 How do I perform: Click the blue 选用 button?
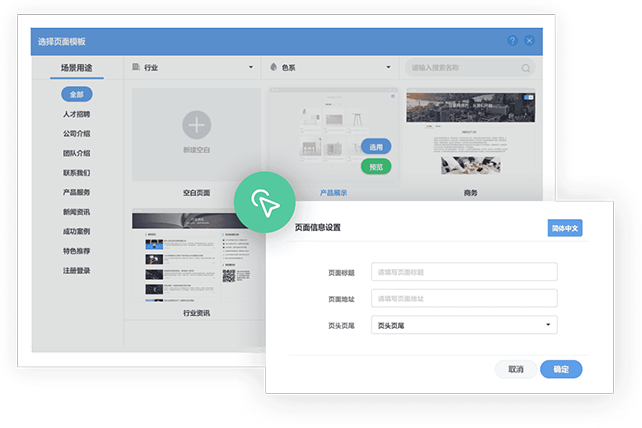coord(376,146)
